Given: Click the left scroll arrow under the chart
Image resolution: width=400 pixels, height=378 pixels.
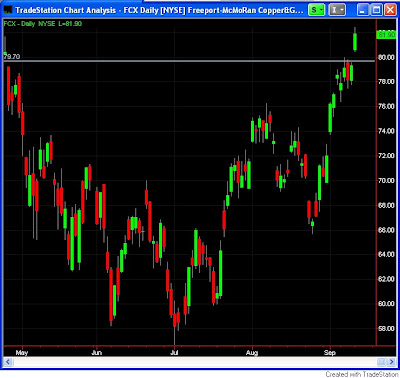Looking at the screenshot, I should pyautogui.click(x=8, y=362).
